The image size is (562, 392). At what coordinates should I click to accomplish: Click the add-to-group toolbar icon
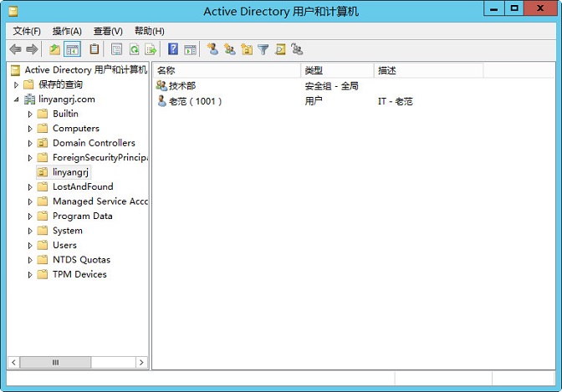pyautogui.click(x=297, y=49)
